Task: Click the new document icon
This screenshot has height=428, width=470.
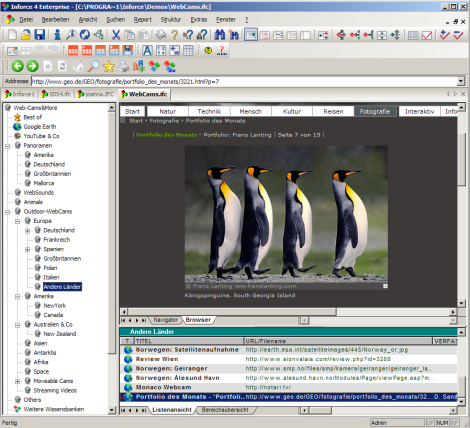Action: 12,34
